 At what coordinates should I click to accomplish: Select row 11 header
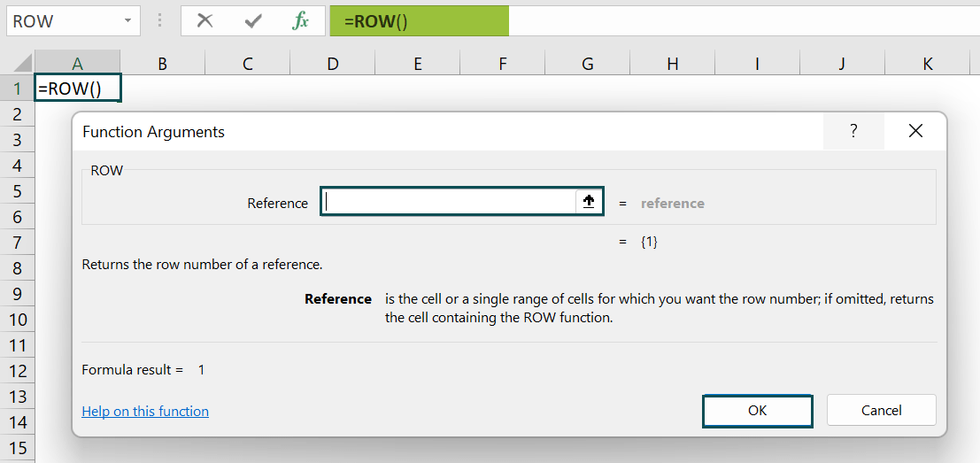pyautogui.click(x=18, y=345)
